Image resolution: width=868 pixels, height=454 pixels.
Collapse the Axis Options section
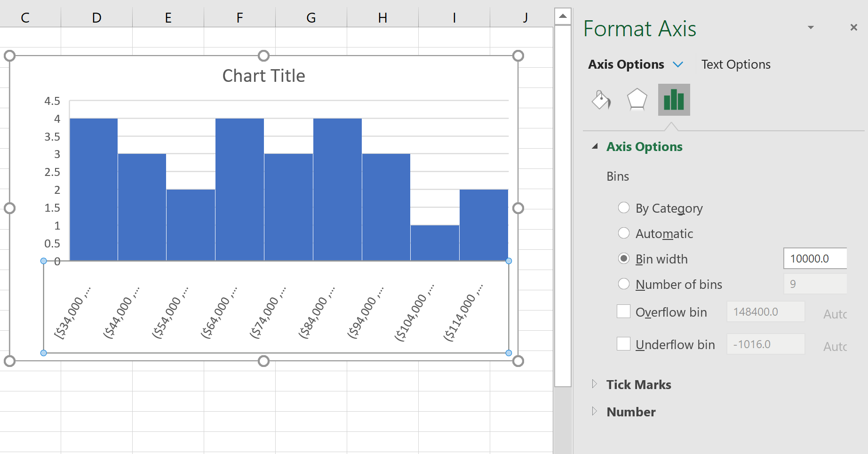pyautogui.click(x=596, y=146)
